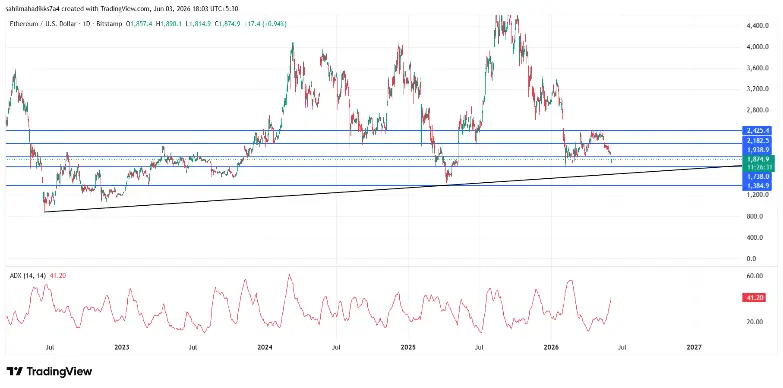This screenshot has height=388, width=783.
Task: Click the 2025 time axis label
Action: coord(408,347)
